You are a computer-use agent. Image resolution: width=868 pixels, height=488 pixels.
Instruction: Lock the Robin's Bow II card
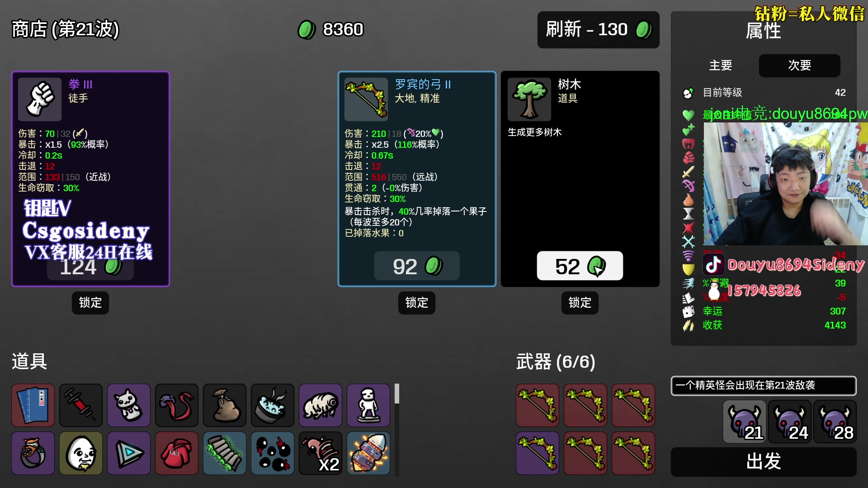(417, 303)
